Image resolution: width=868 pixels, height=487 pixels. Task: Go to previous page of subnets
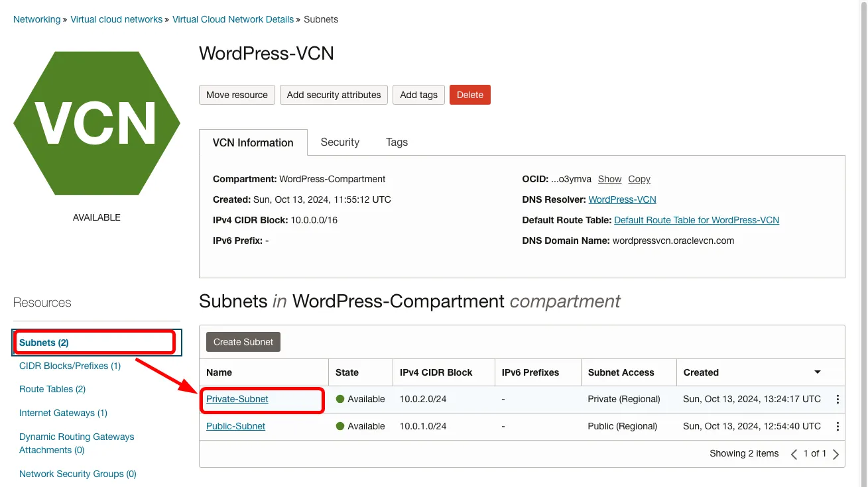pyautogui.click(x=794, y=454)
